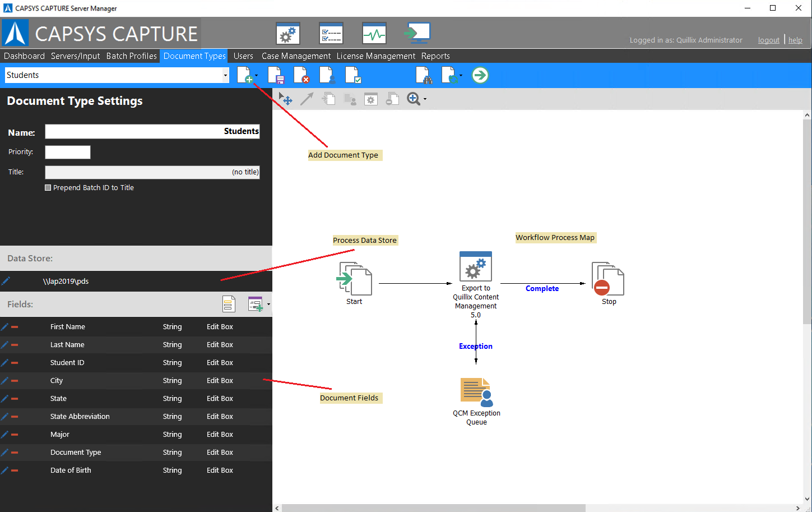812x512 pixels.
Task: Expand the add field dropdown arrow
Action: pos(268,305)
